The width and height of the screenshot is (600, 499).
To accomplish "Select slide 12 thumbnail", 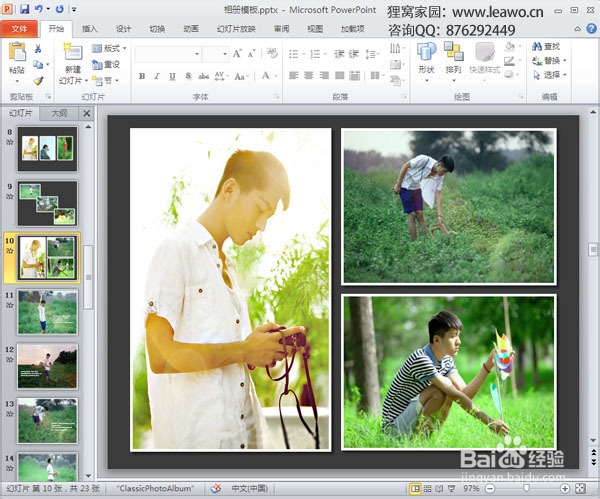I will coord(47,367).
